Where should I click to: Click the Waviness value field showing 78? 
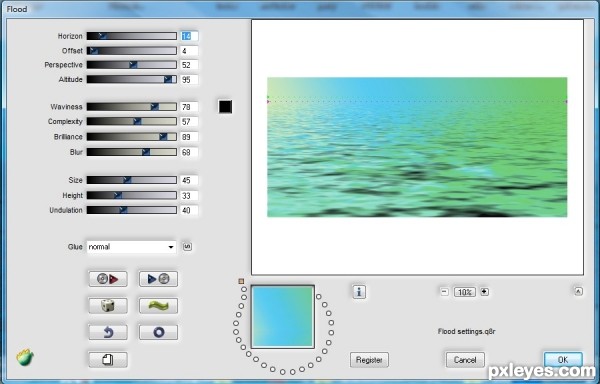coord(189,107)
